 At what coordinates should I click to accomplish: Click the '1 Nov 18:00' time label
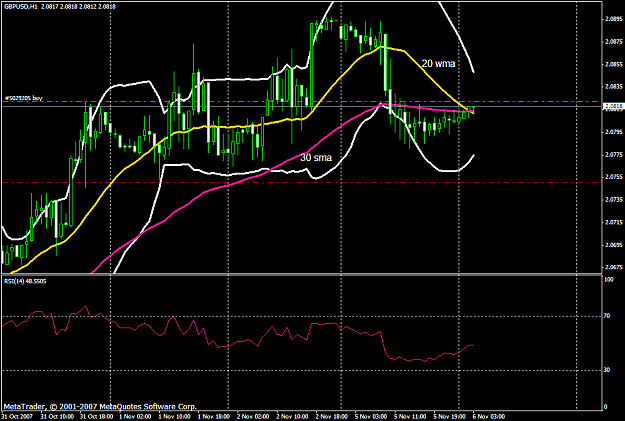point(214,417)
